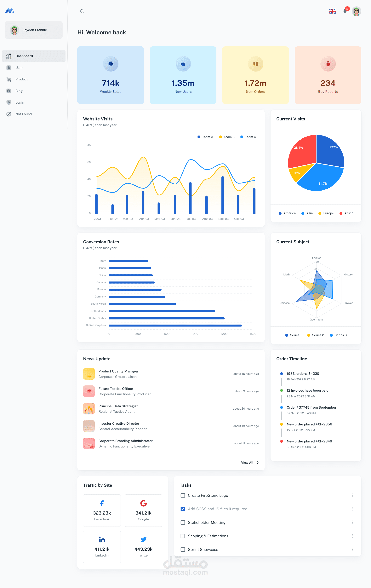371x588 pixels.
Task: Uncheck Add SCSS and JS files task
Action: (183, 509)
